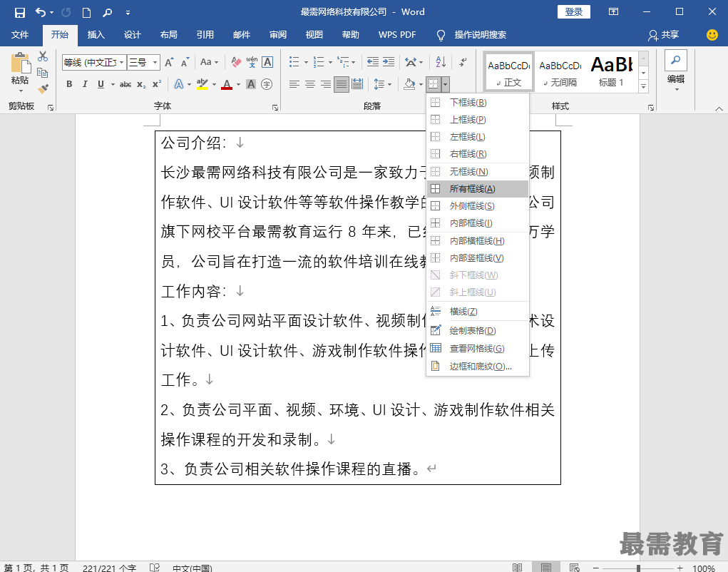Screen dimensions: 728x572
Task: Apply the 正文 style
Action: pyautogui.click(x=509, y=71)
